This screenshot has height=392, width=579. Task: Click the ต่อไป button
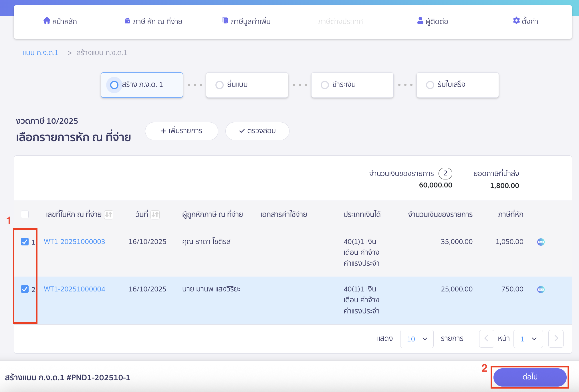530,377
